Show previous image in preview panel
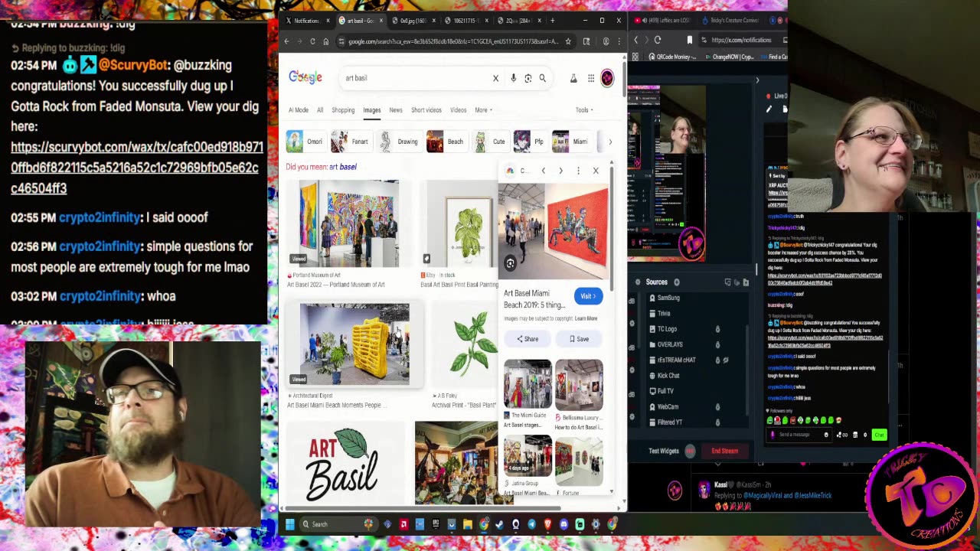Image resolution: width=980 pixels, height=551 pixels. (544, 171)
